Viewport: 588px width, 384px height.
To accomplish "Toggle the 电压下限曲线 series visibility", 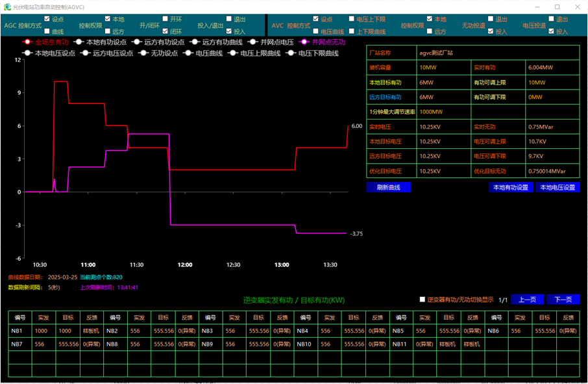I will point(289,53).
